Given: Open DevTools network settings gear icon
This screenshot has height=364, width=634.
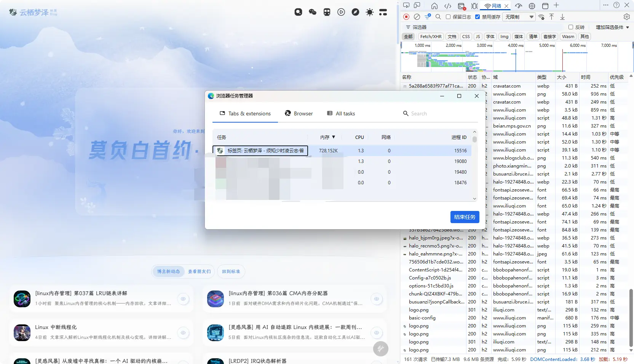Looking at the screenshot, I should [626, 17].
